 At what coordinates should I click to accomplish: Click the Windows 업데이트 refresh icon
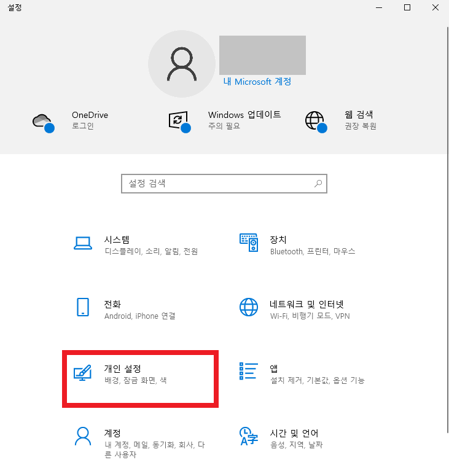(x=180, y=122)
